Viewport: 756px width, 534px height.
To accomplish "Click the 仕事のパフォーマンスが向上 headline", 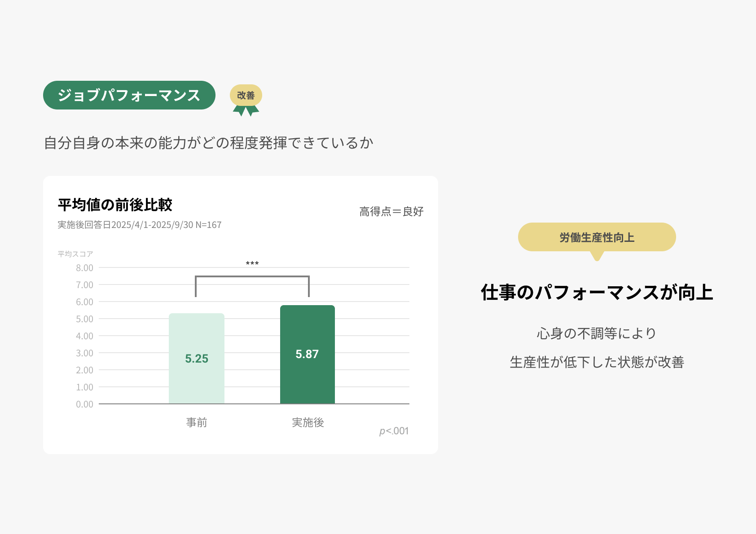I will [597, 292].
